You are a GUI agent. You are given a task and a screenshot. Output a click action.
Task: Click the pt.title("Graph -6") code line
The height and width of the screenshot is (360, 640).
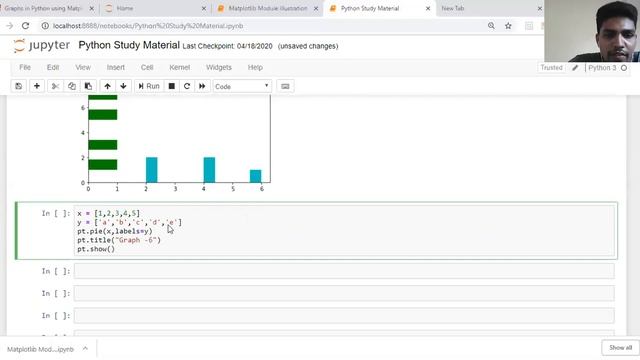pos(119,240)
